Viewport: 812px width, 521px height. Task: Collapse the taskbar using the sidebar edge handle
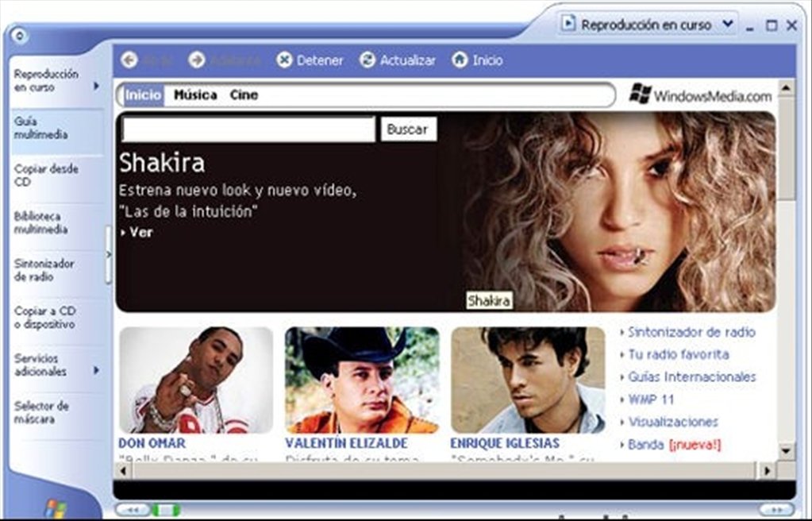point(109,254)
